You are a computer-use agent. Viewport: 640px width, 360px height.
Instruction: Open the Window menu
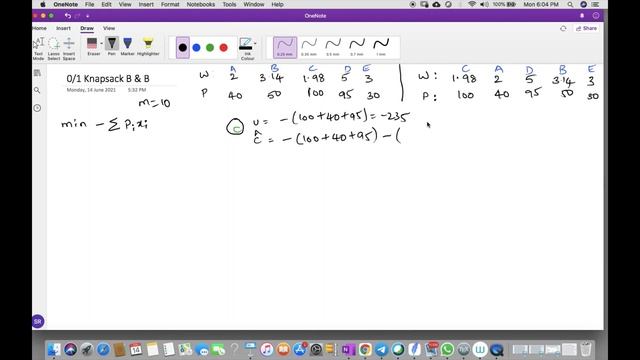point(253,4)
